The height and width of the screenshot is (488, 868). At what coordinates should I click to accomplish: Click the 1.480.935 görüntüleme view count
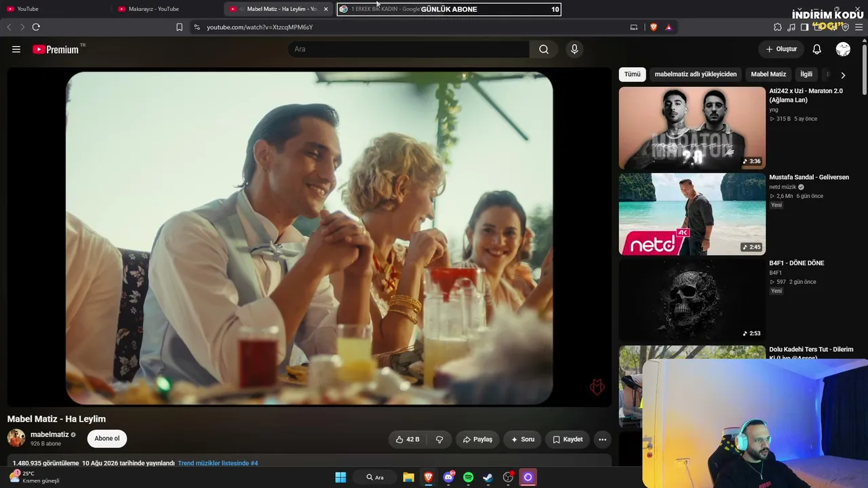pos(46,463)
